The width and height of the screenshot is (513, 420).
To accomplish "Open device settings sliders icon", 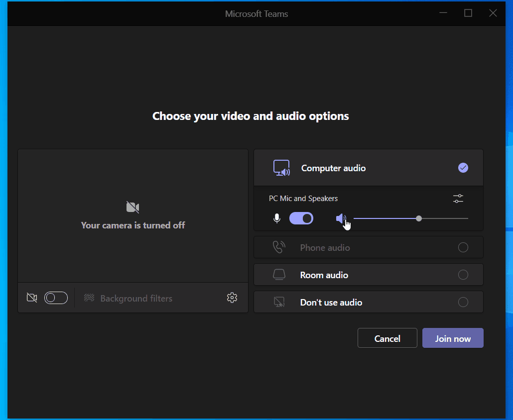I will [458, 199].
